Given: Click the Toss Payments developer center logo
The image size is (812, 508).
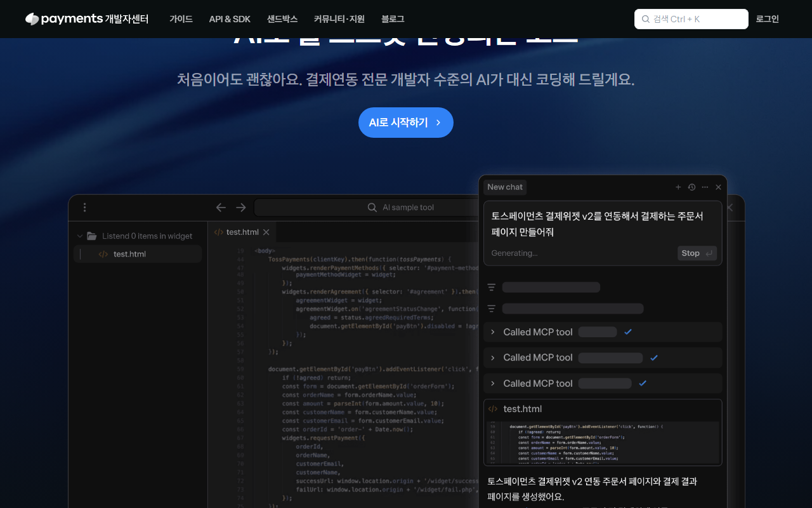Looking at the screenshot, I should click(x=87, y=19).
